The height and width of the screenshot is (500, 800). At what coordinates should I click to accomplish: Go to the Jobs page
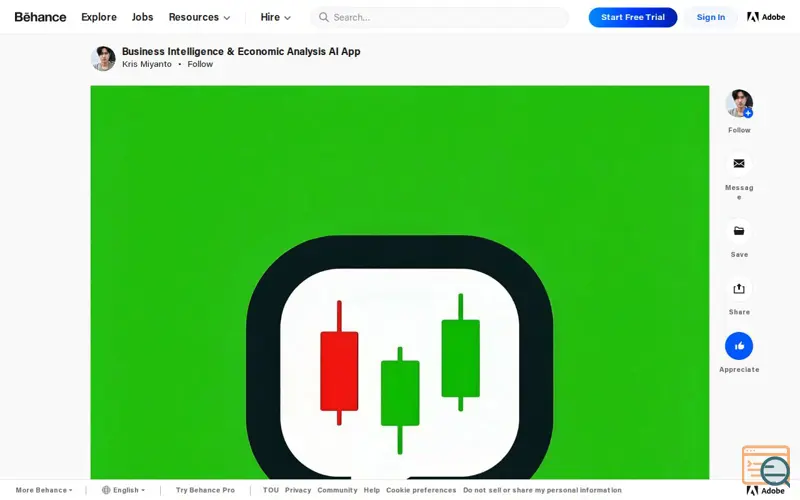pyautogui.click(x=142, y=17)
